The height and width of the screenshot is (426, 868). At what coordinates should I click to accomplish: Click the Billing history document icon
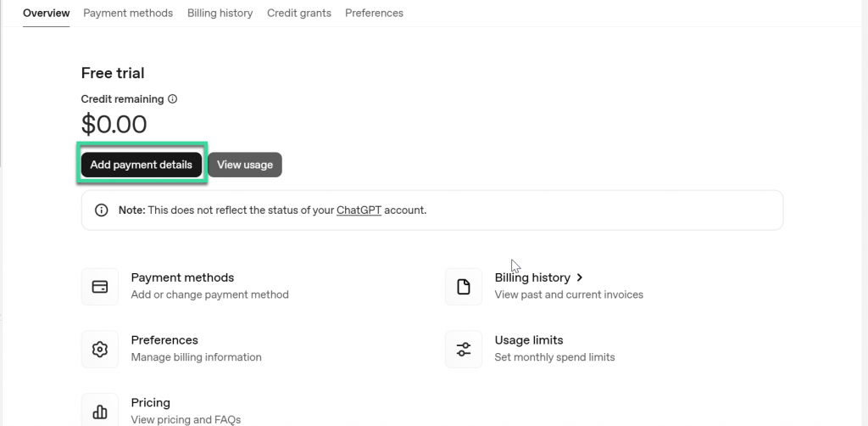point(464,287)
